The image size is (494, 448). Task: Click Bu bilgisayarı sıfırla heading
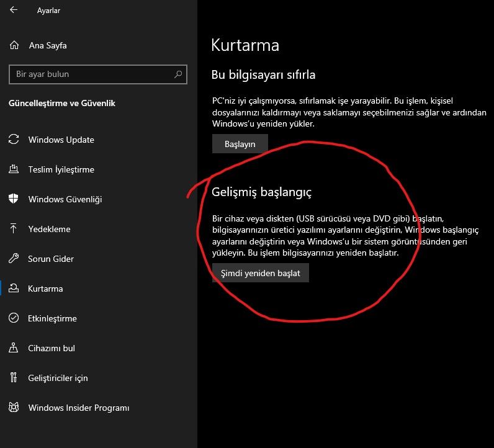[x=263, y=74]
